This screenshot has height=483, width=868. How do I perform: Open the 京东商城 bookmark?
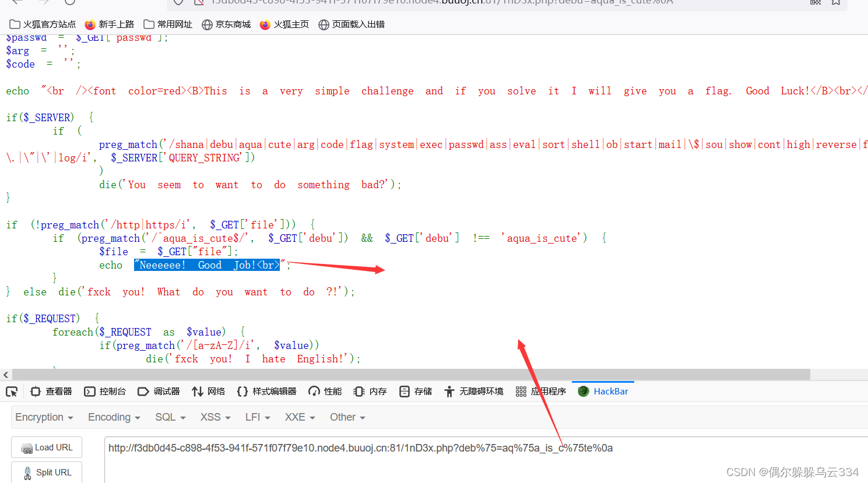pyautogui.click(x=226, y=24)
